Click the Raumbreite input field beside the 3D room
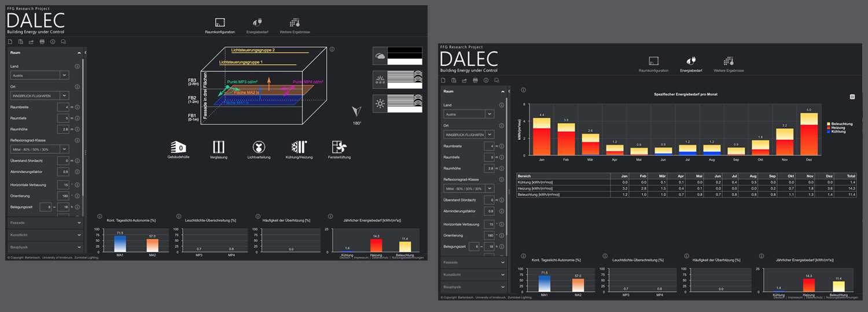Viewport: 868px width, 312px height. (63, 107)
